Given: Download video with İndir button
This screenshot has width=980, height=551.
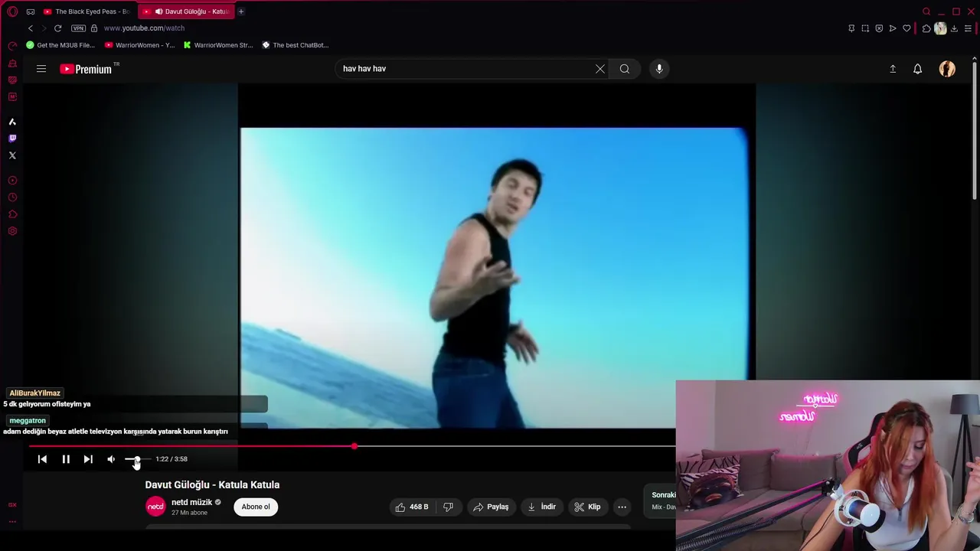Looking at the screenshot, I should tap(541, 507).
